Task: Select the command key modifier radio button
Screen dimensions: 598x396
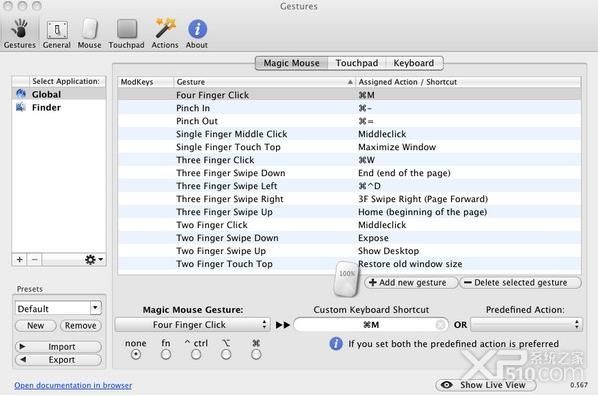Action: (x=256, y=355)
